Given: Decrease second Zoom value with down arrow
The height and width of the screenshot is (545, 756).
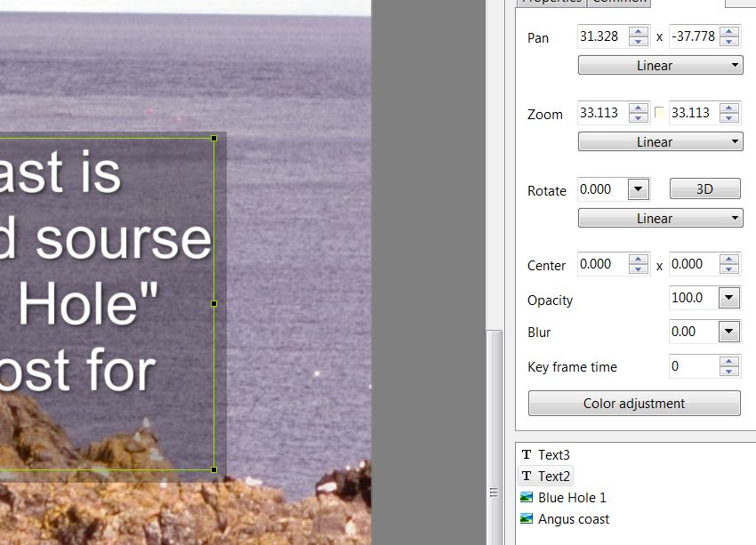Looking at the screenshot, I should [x=729, y=118].
